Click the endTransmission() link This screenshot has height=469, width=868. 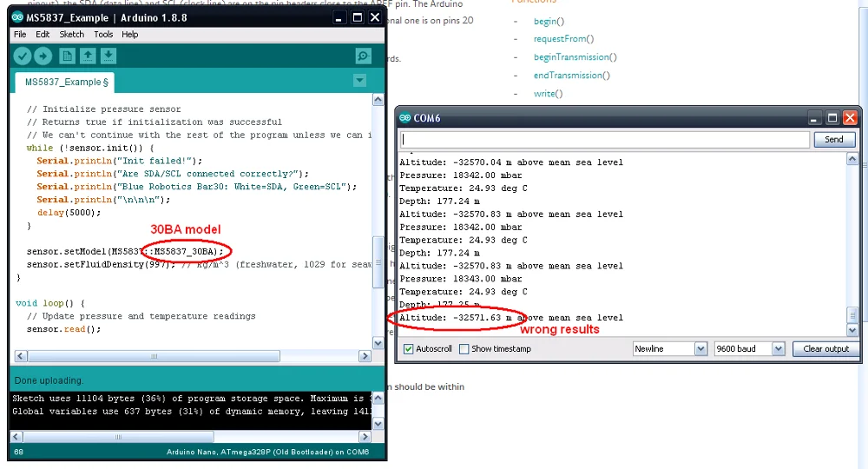click(571, 76)
